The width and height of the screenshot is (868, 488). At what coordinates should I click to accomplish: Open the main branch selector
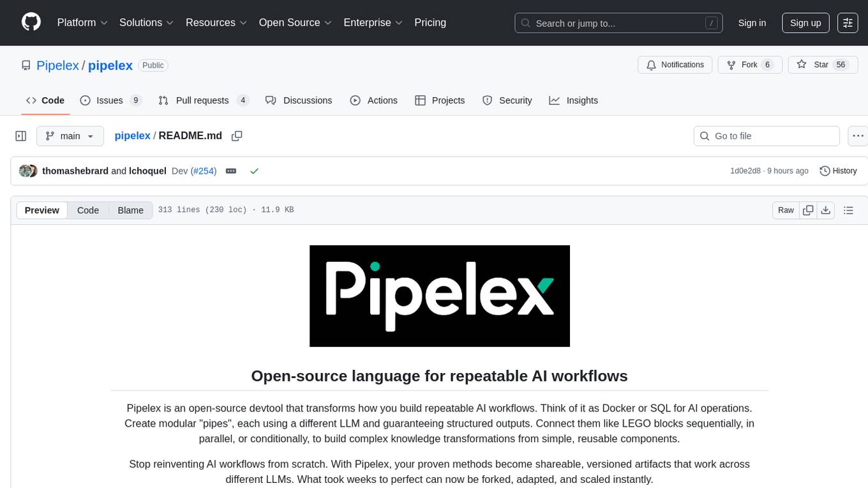pyautogui.click(x=70, y=136)
